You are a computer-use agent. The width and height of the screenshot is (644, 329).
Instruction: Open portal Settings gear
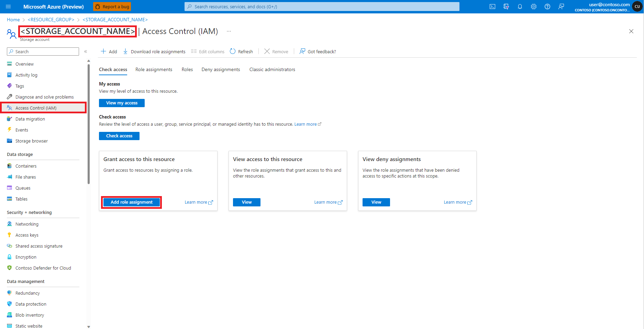coord(533,6)
